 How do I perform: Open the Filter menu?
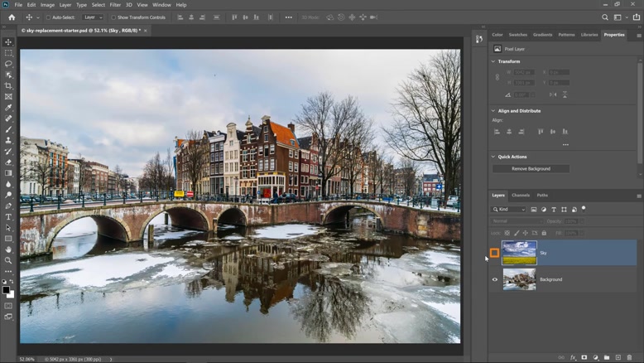point(115,5)
